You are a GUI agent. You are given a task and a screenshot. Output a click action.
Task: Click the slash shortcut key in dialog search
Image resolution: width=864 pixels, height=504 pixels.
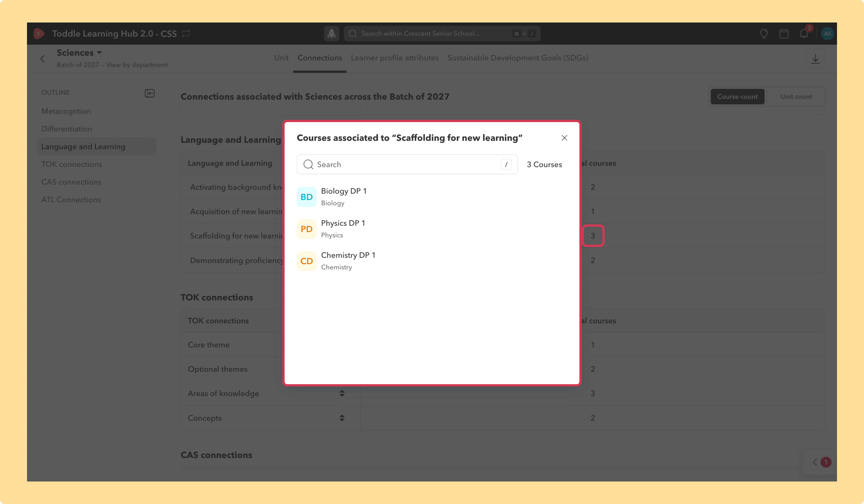click(x=506, y=165)
